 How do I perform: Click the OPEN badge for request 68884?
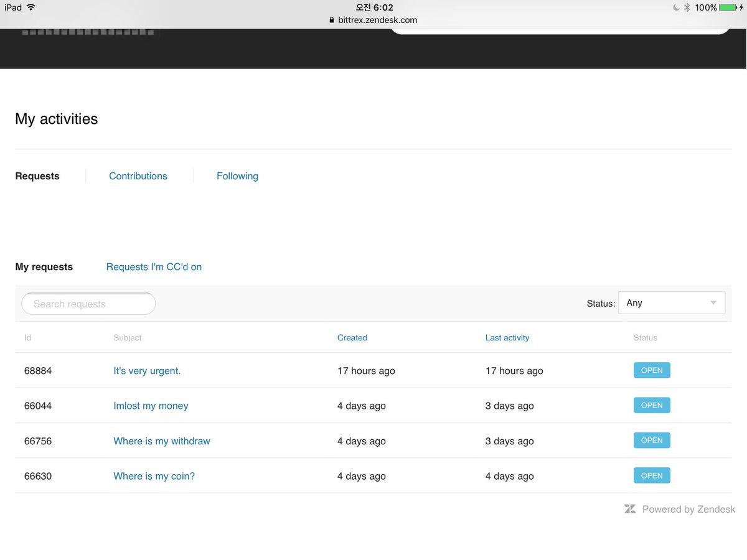(652, 370)
